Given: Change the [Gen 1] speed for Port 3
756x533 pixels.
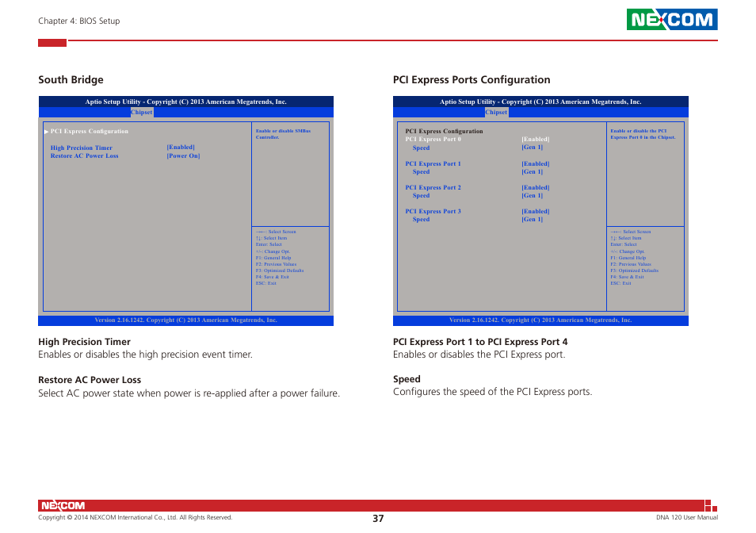Looking at the screenshot, I should coord(533,219).
